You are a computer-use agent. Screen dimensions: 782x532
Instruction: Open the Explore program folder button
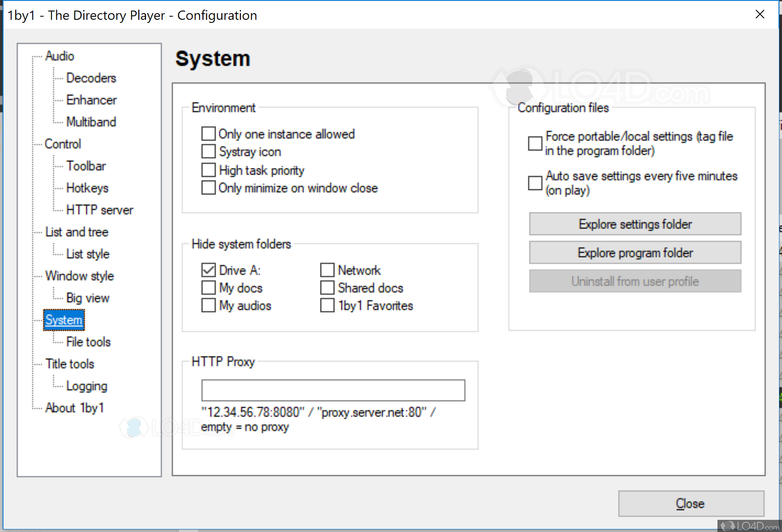coord(635,253)
